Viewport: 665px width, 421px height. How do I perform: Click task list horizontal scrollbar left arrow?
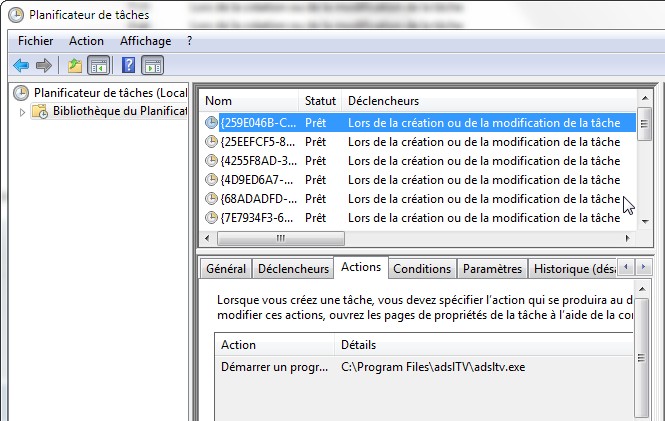(207, 238)
